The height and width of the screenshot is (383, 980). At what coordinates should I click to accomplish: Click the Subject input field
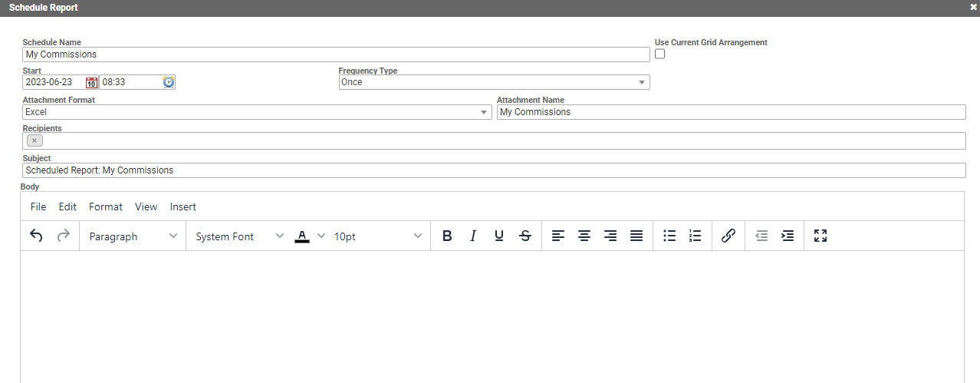[494, 170]
